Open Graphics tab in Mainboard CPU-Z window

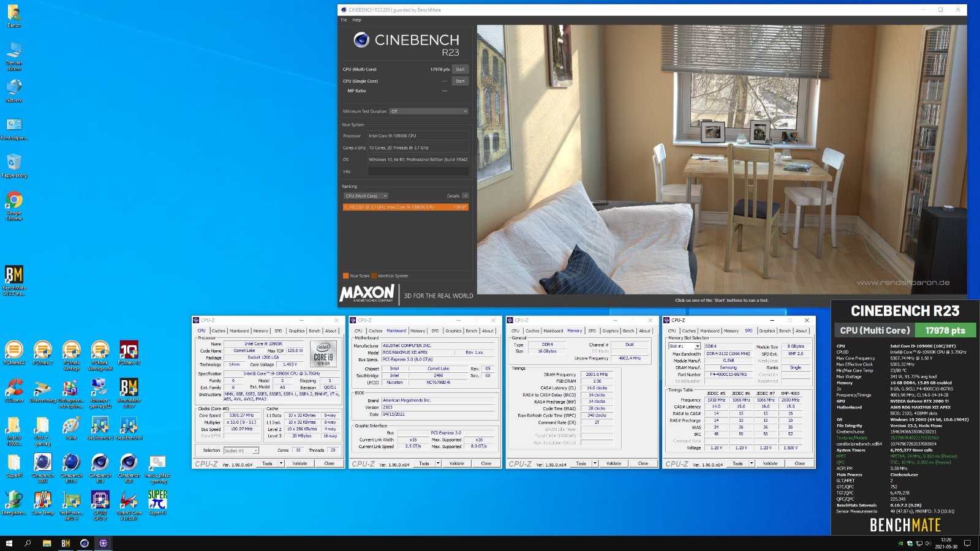[x=453, y=331]
